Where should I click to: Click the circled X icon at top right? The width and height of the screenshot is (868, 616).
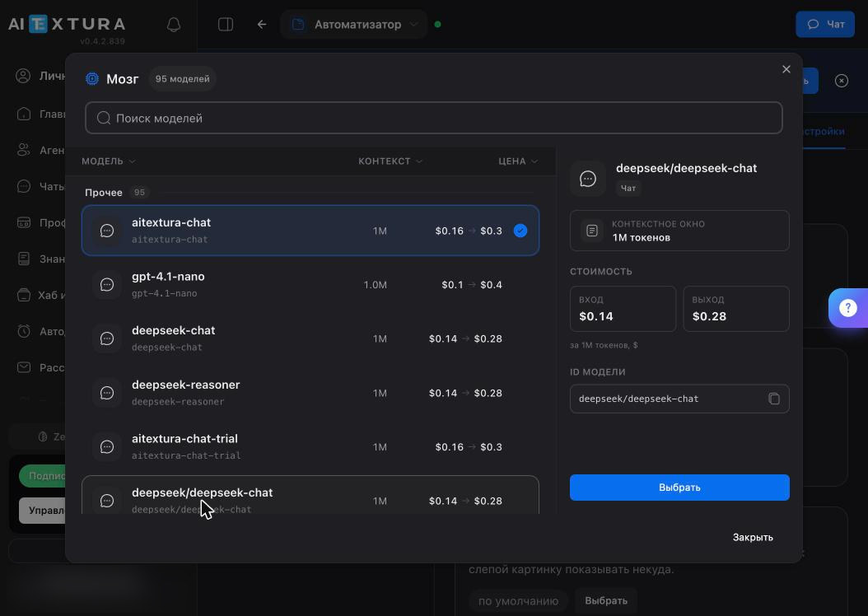[841, 81]
